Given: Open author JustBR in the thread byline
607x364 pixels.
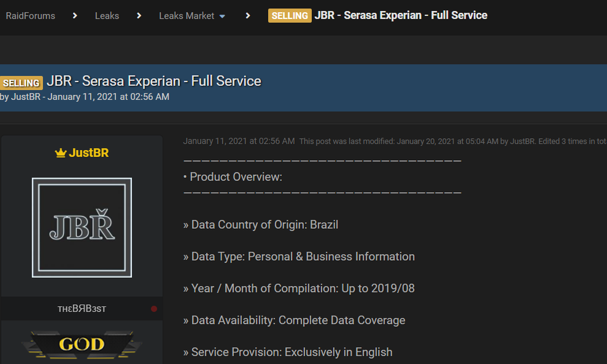Looking at the screenshot, I should (26, 97).
